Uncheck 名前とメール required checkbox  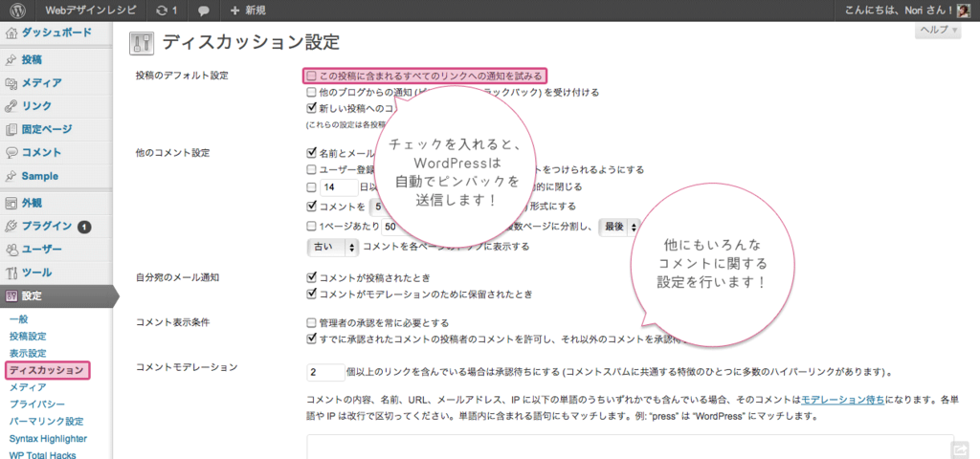pyautogui.click(x=311, y=152)
